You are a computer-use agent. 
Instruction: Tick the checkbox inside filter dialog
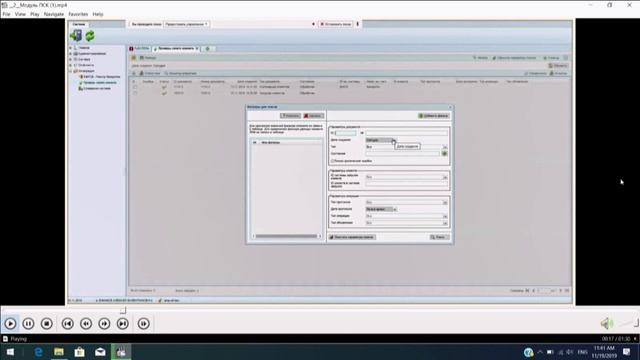click(x=333, y=161)
